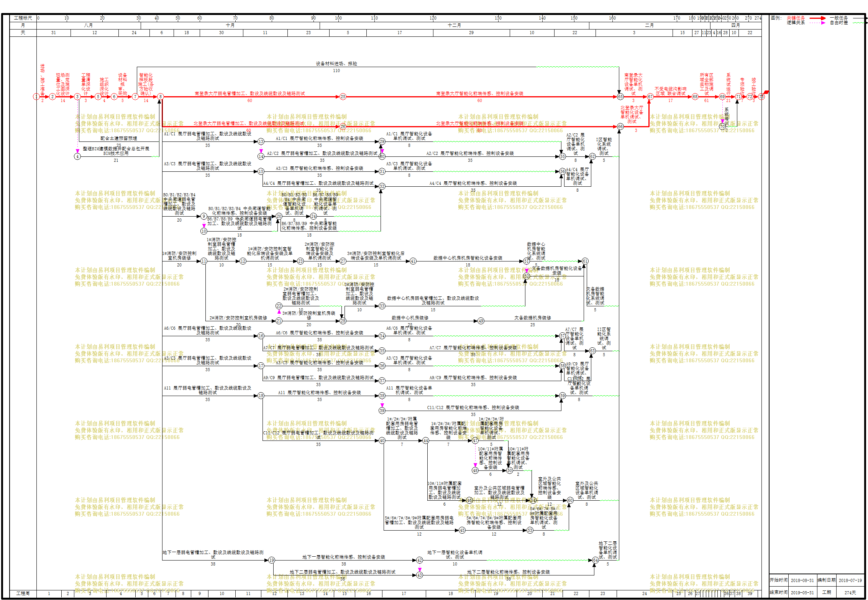Select node 19 on basement level one path
Image resolution: width=868 pixels, height=600 pixels.
[272, 560]
